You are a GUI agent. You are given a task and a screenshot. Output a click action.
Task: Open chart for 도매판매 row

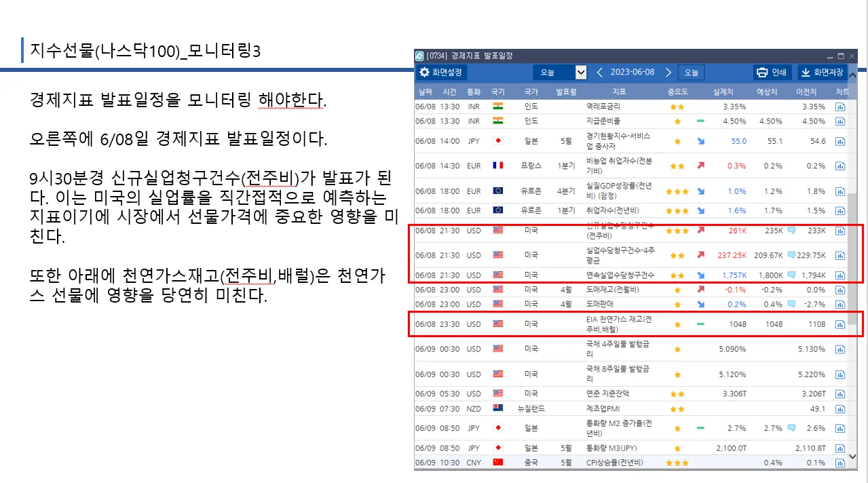(x=839, y=305)
